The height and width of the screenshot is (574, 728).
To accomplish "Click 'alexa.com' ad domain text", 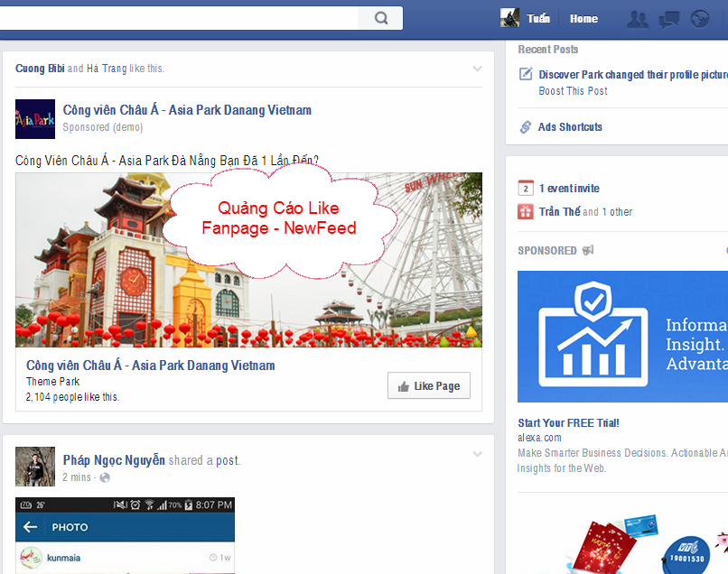I will tap(539, 438).
